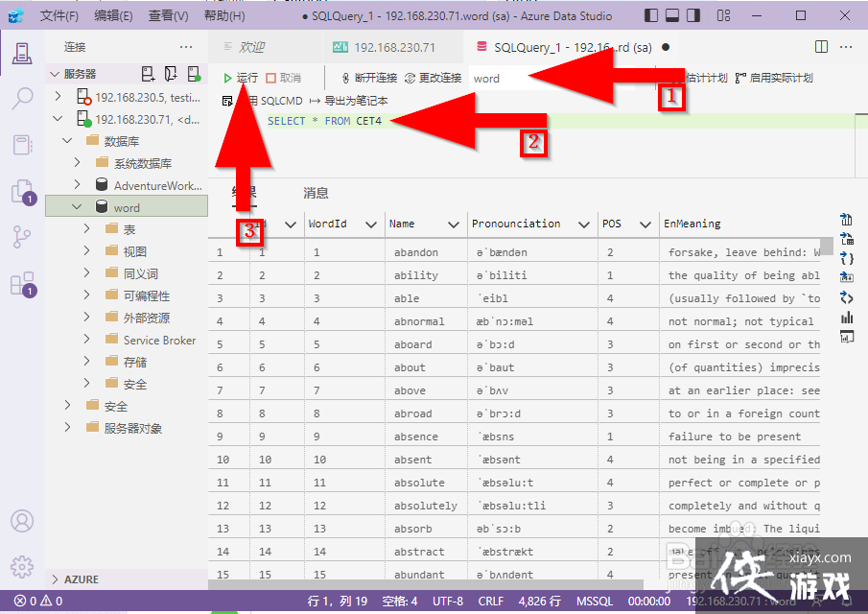
Task: Open the Search view from the activity bar
Action: coord(21,98)
